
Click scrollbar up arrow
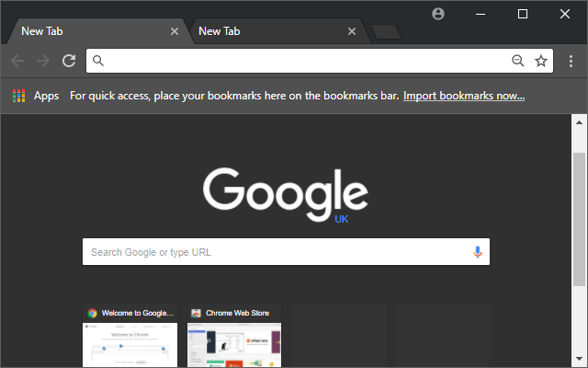(x=579, y=122)
